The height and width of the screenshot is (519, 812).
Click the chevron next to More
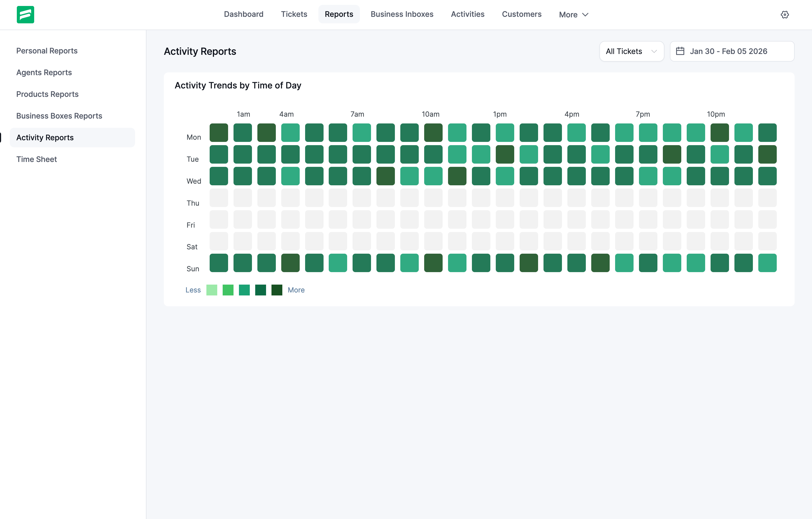(585, 14)
